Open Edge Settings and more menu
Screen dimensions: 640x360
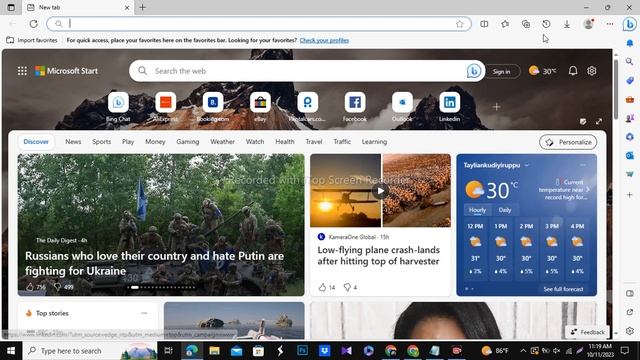pos(610,24)
